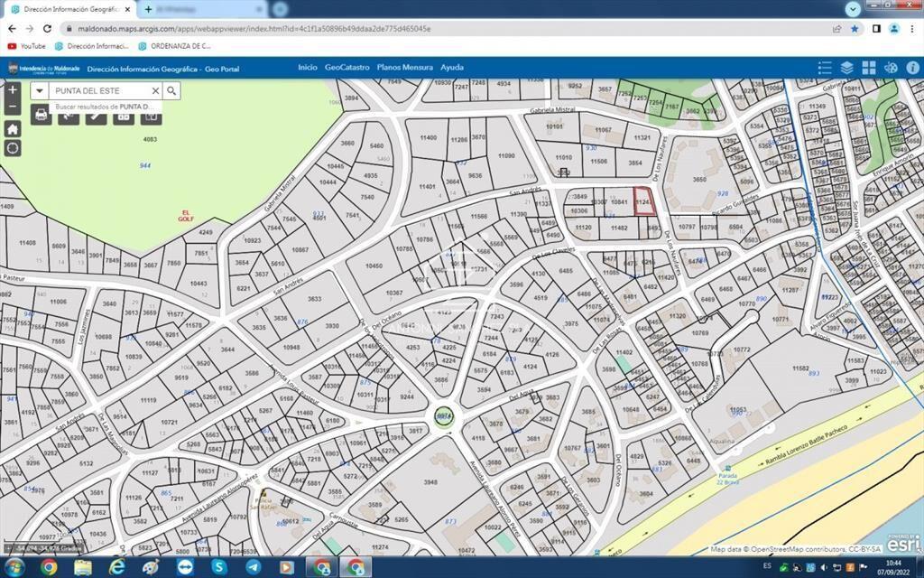Click parcel 11400 on the map
Image resolution: width=924 pixels, height=578 pixels.
click(429, 137)
